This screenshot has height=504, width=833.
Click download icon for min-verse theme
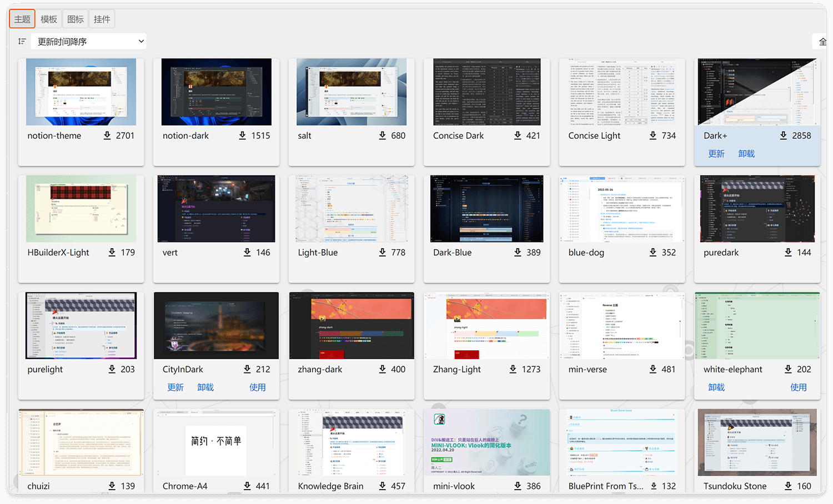click(x=653, y=369)
